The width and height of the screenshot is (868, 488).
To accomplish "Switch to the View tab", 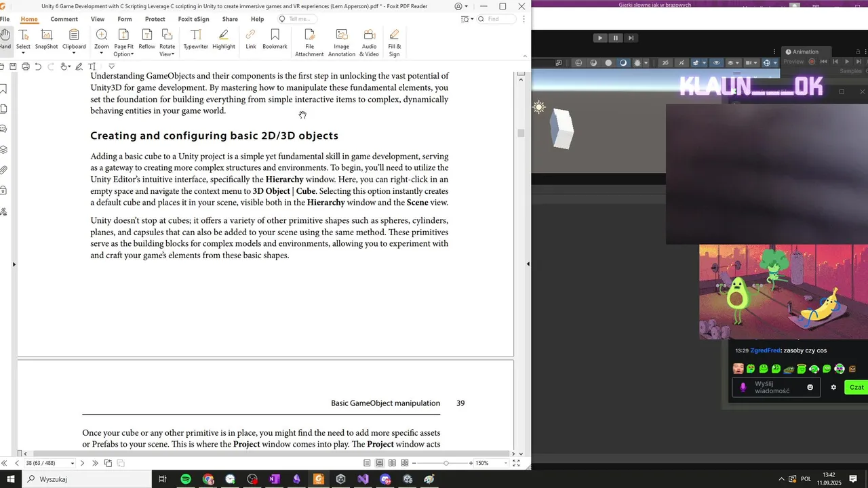I will (x=98, y=19).
